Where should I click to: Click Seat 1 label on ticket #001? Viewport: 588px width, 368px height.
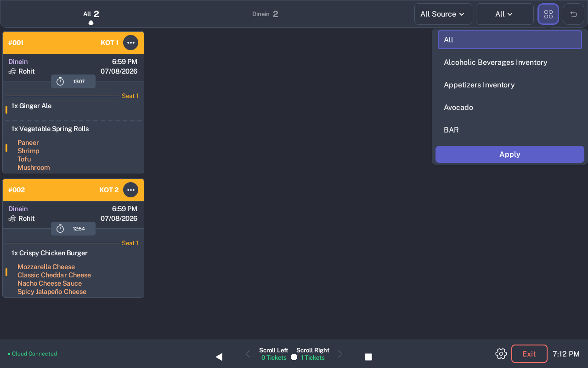click(130, 96)
